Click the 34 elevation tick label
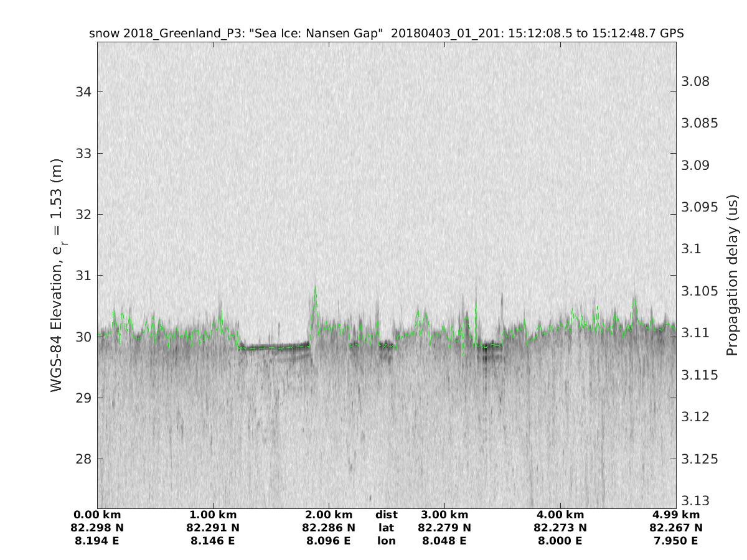Image resolution: width=747 pixels, height=560 pixels. (83, 92)
